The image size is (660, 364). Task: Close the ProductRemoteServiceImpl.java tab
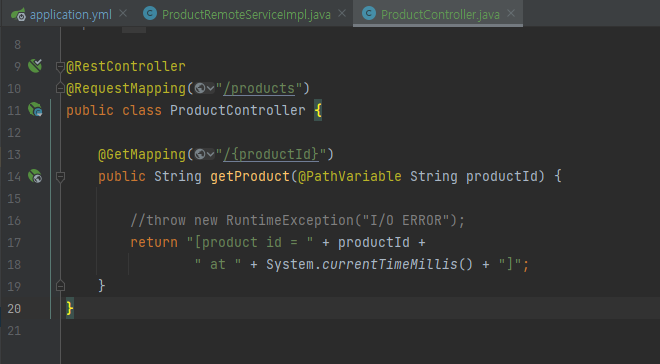coord(342,13)
